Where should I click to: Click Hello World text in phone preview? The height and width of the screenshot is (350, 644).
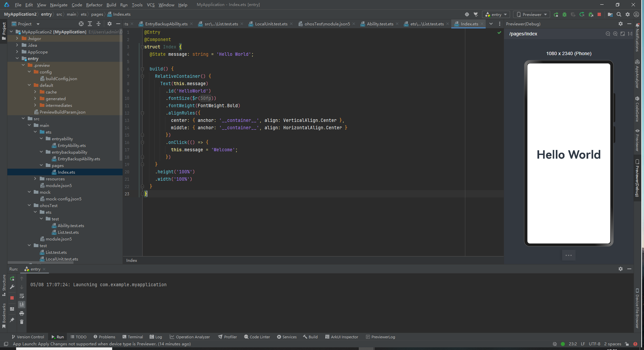569,155
